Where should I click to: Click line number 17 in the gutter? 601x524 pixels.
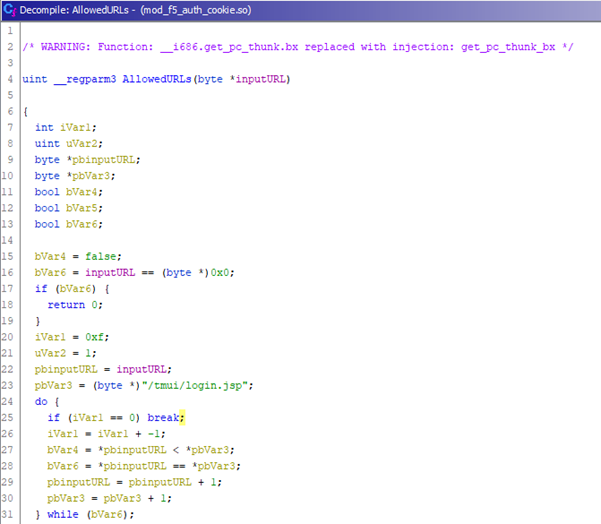tap(9, 289)
